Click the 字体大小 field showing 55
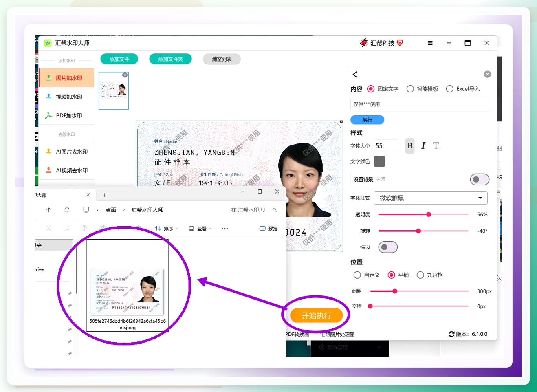Image resolution: width=537 pixels, height=392 pixels. tap(386, 145)
